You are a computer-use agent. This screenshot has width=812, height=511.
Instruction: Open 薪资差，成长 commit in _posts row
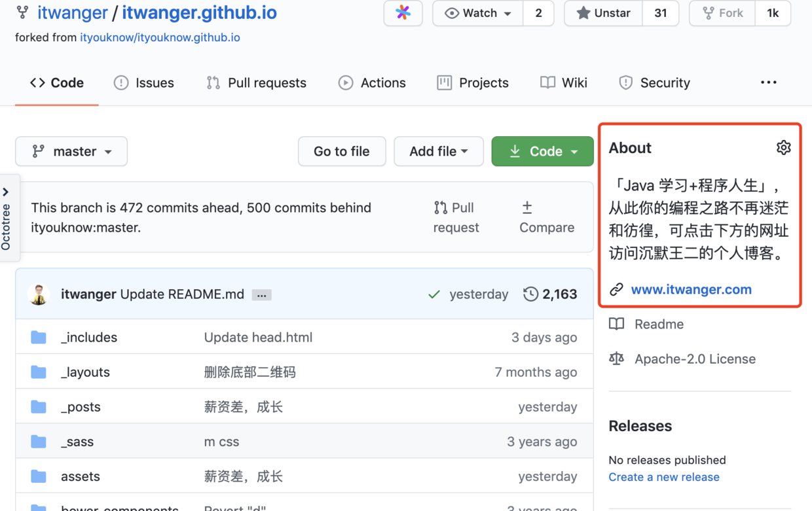click(244, 407)
